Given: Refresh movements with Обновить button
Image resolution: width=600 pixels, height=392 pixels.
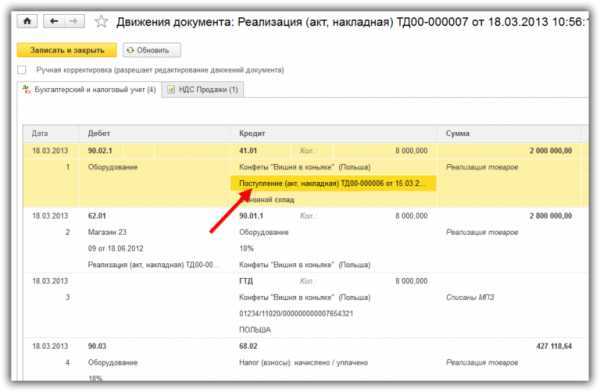Looking at the screenshot, I should [x=152, y=50].
